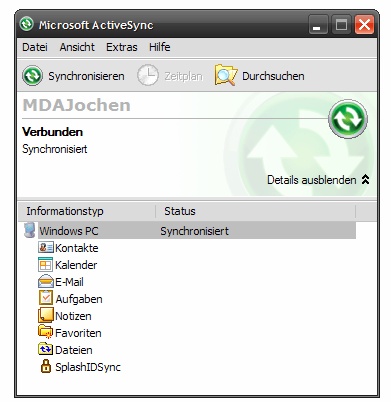Viewport: 391px width, 402px height.
Task: Click the Kontakte contact card icon
Action: coord(46,248)
